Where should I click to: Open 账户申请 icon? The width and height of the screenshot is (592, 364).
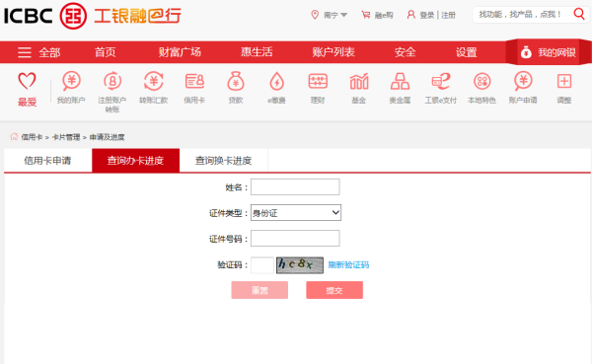coord(523,81)
